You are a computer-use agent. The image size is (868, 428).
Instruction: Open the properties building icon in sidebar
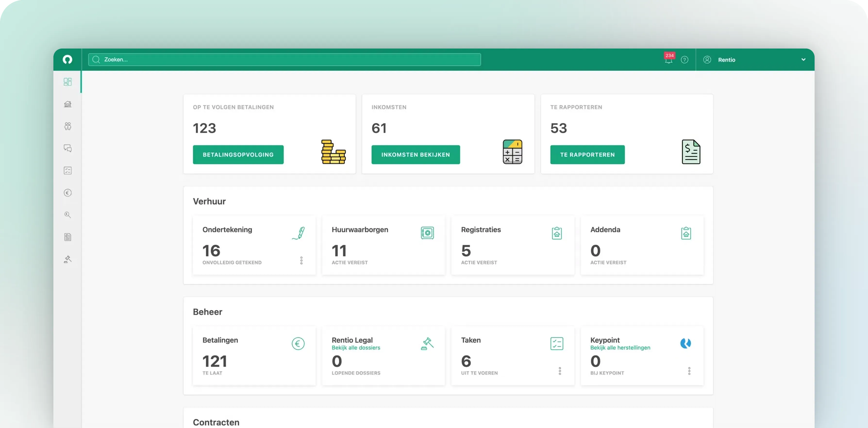[x=67, y=104]
